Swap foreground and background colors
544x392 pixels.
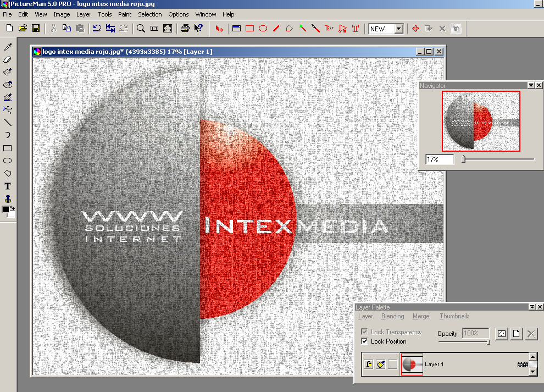click(x=13, y=208)
